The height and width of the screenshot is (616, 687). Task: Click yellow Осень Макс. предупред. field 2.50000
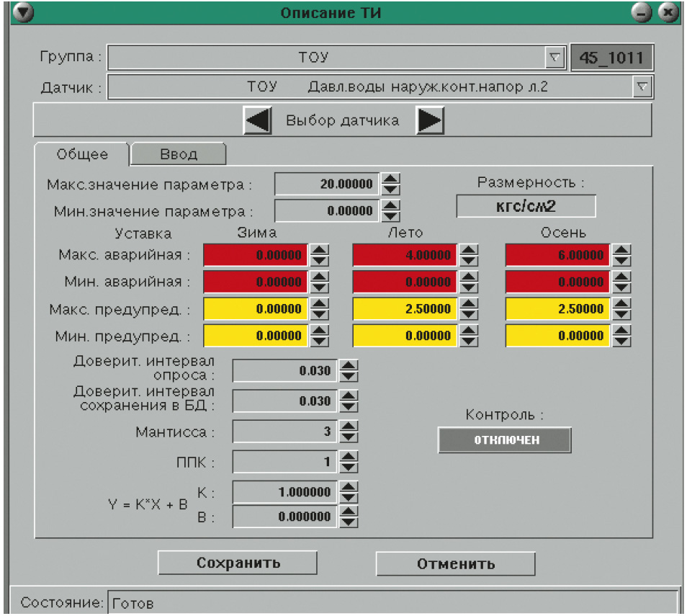click(557, 308)
